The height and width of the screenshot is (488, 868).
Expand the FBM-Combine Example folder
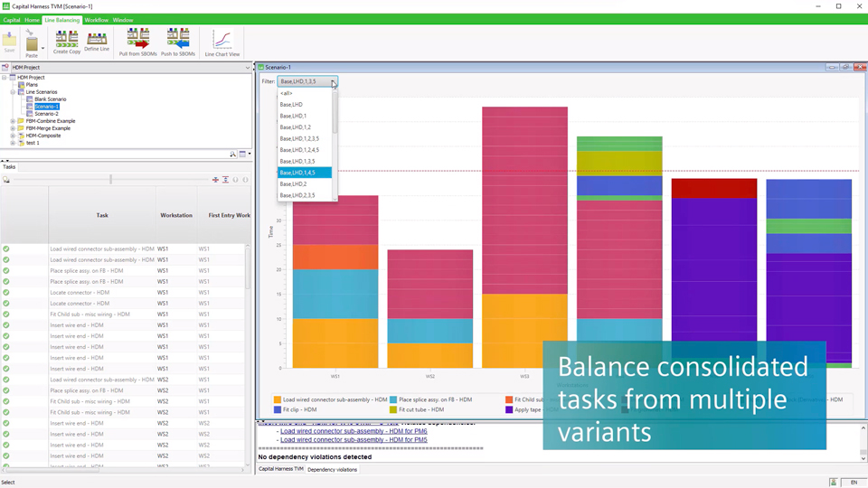point(13,121)
